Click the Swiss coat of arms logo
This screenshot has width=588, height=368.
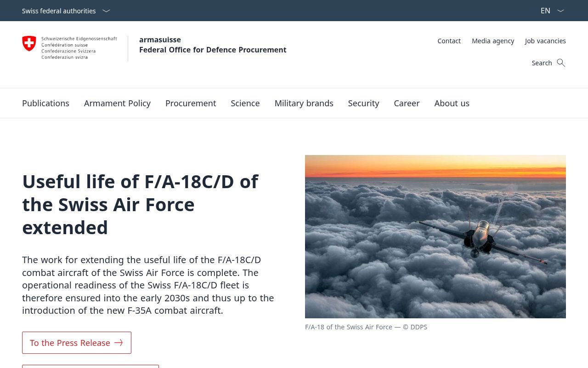[x=29, y=44]
